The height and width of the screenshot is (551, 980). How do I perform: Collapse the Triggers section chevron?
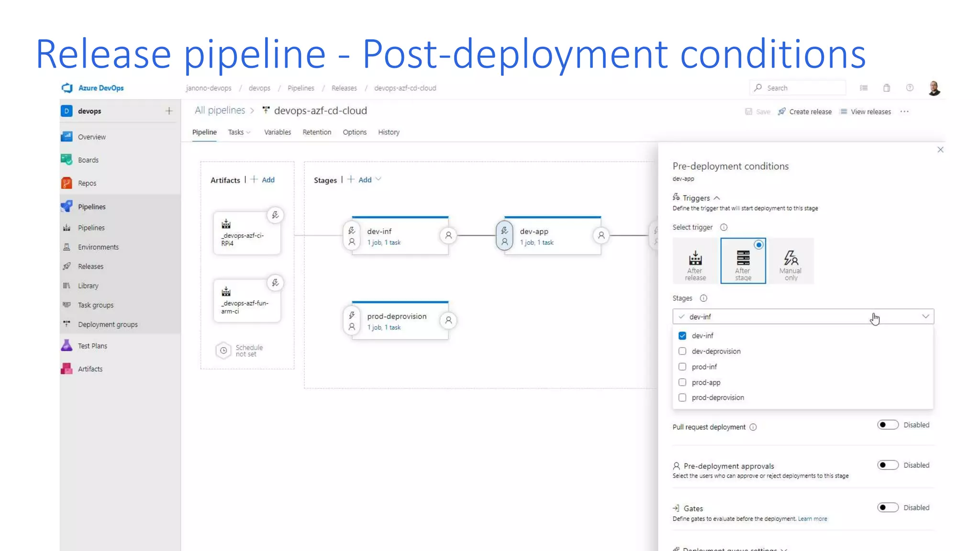[717, 198]
